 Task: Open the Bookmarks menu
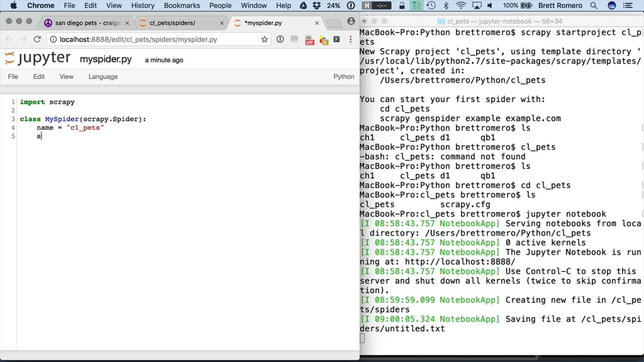point(182,5)
